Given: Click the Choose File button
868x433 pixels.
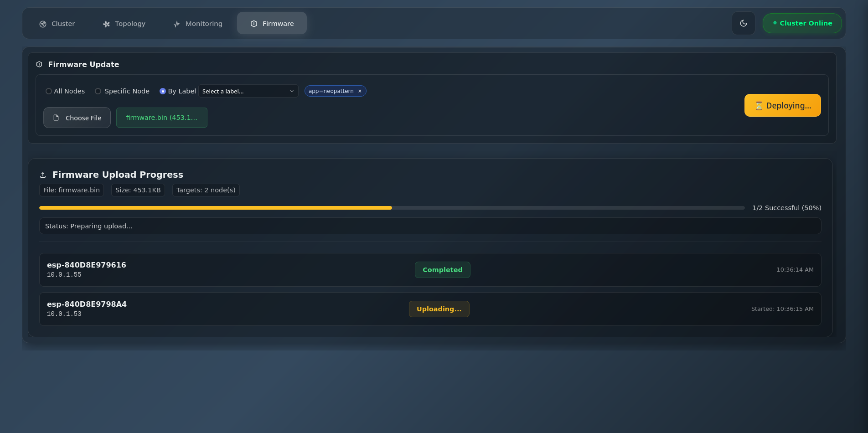Looking at the screenshot, I should tap(77, 118).
